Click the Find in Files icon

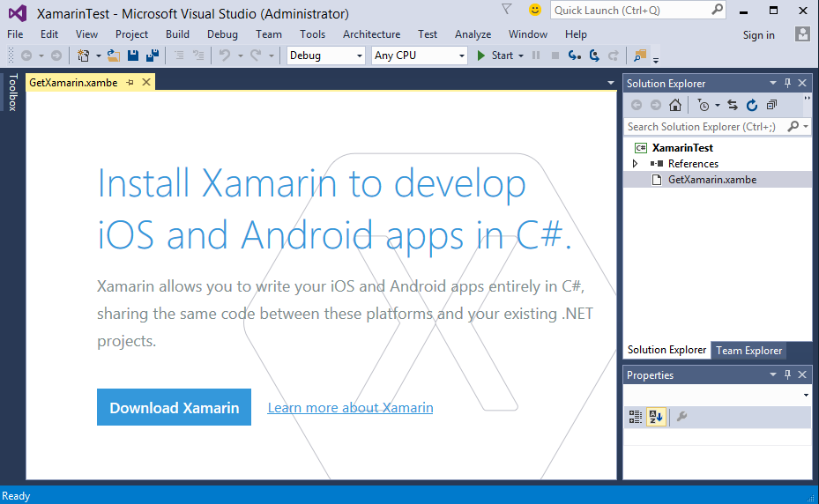tap(640, 56)
